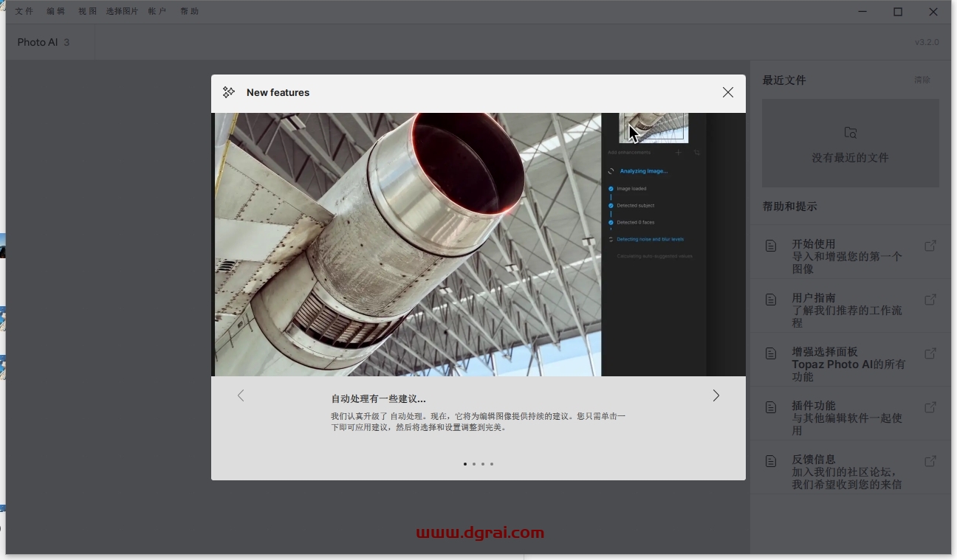Open the 帮助 menu
Screen dimensions: 957x560
tap(190, 11)
